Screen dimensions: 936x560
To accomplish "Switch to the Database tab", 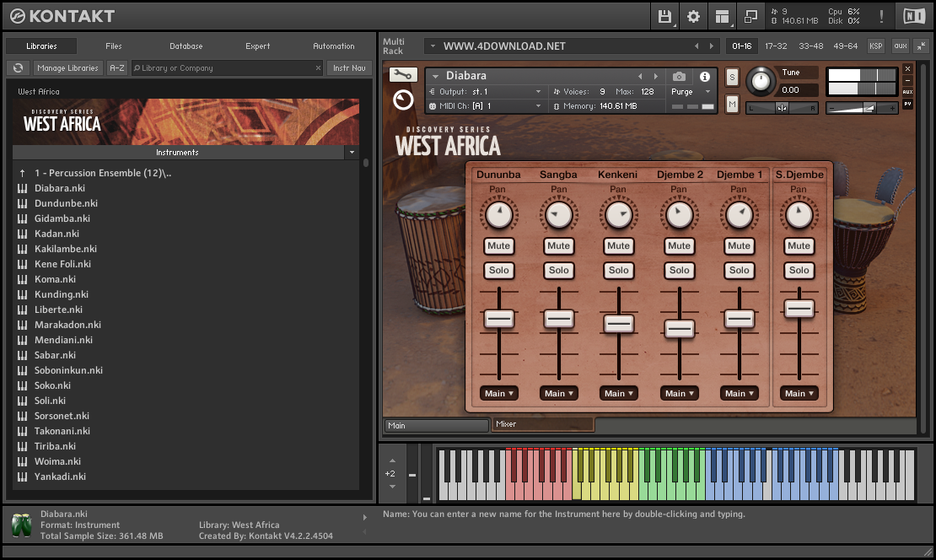I will pos(186,46).
